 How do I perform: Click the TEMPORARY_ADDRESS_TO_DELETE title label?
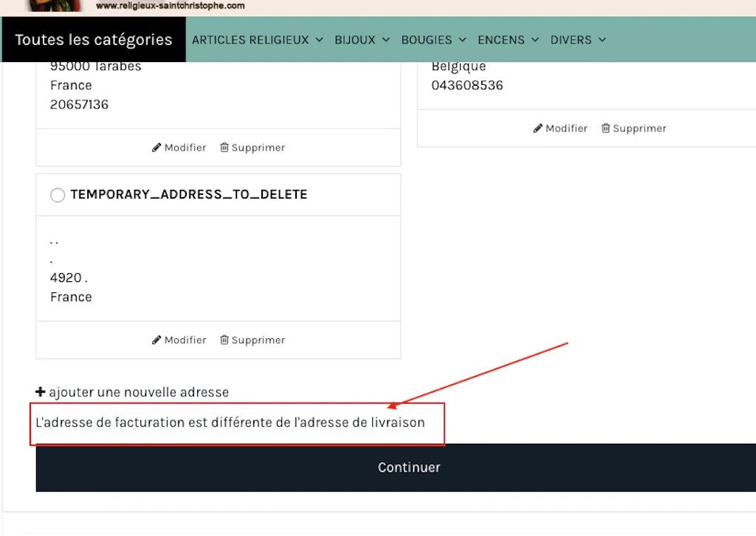coord(189,195)
